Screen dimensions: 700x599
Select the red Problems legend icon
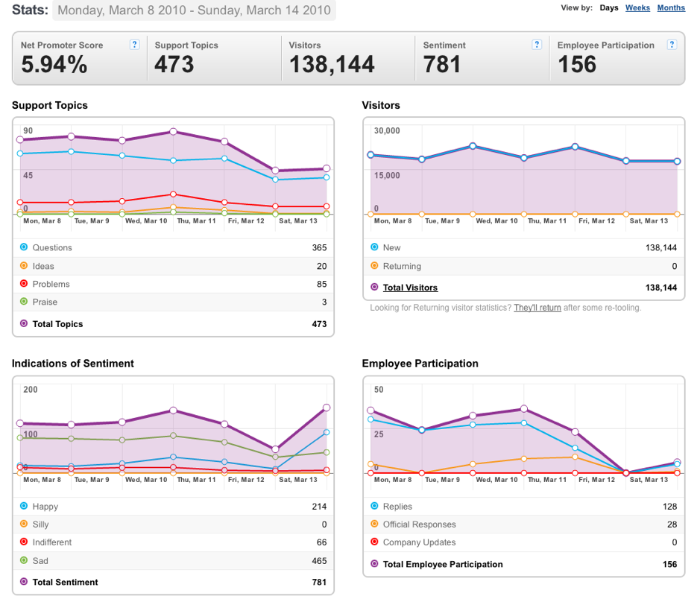pyautogui.click(x=24, y=283)
